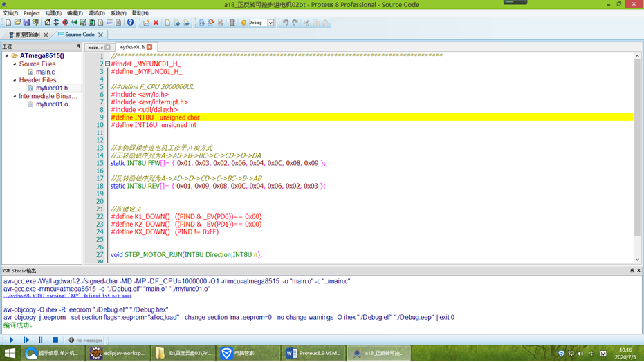Float the VSM Studio output panel
The height and width of the screenshot is (362, 644).
[632, 271]
